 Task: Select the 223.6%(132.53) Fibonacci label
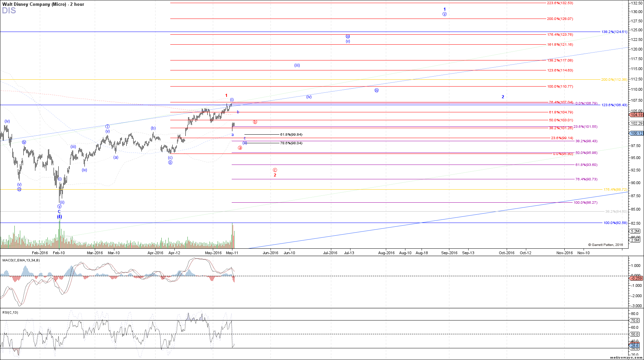coord(560,3)
